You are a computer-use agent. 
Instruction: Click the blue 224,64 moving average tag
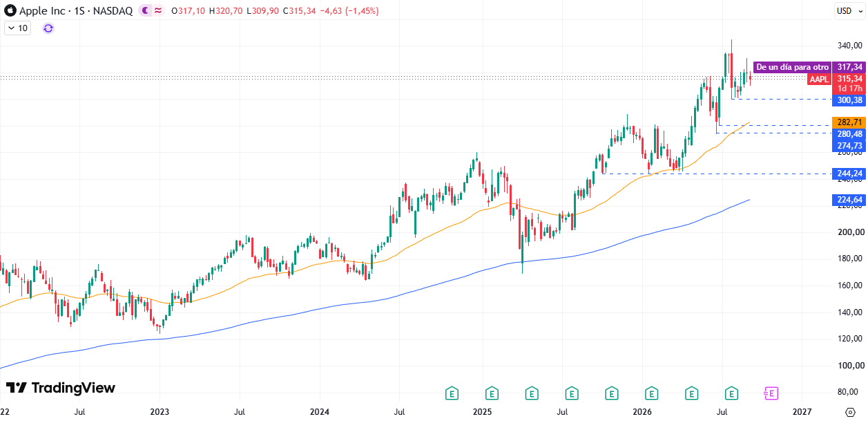pyautogui.click(x=849, y=200)
